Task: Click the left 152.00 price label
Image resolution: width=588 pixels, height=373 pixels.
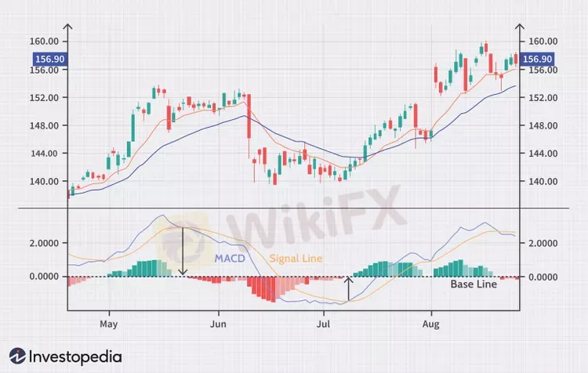Action: point(44,97)
